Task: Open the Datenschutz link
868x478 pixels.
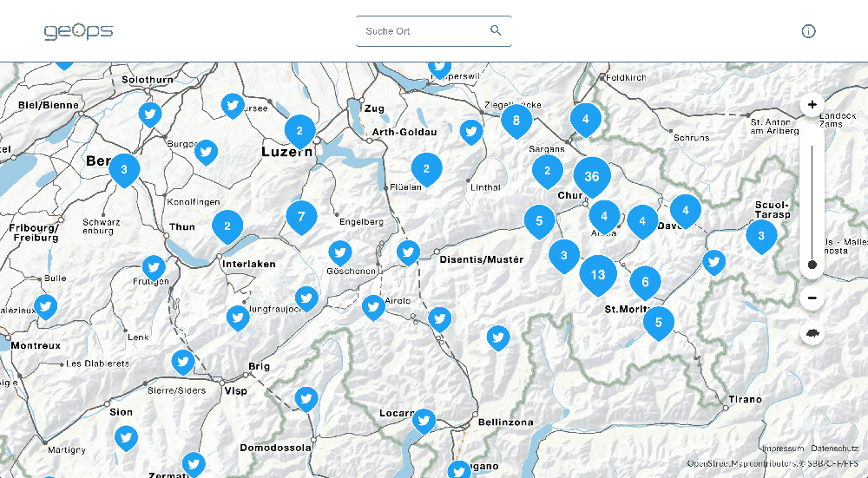Action: click(834, 449)
